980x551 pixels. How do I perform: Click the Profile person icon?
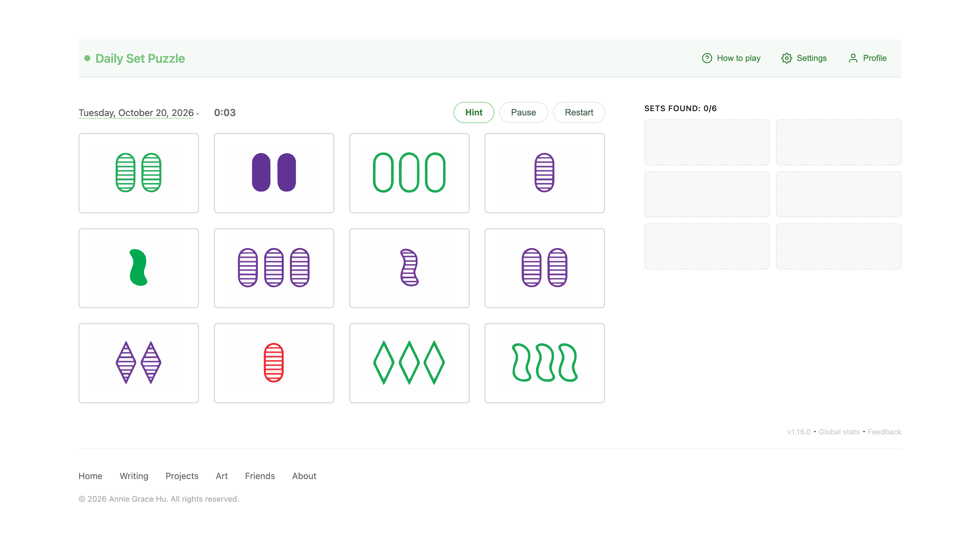pyautogui.click(x=853, y=58)
